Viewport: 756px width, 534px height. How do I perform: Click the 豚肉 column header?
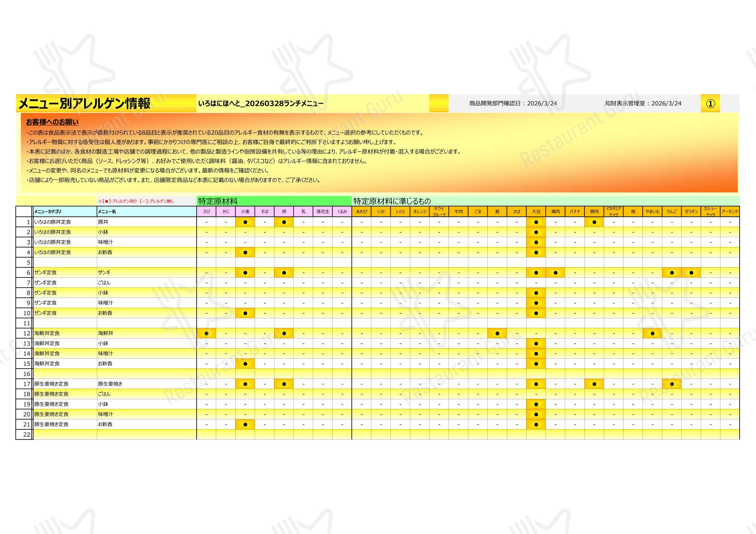click(x=594, y=212)
